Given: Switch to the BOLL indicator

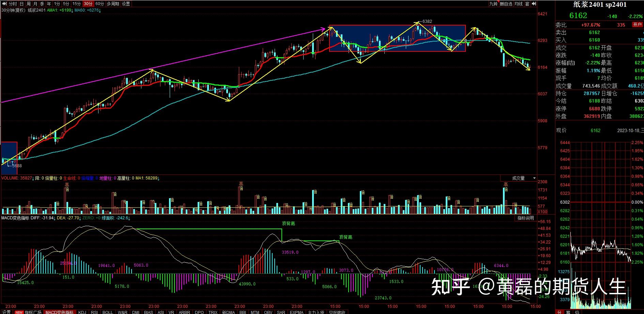Looking at the screenshot, I should [x=108, y=312].
